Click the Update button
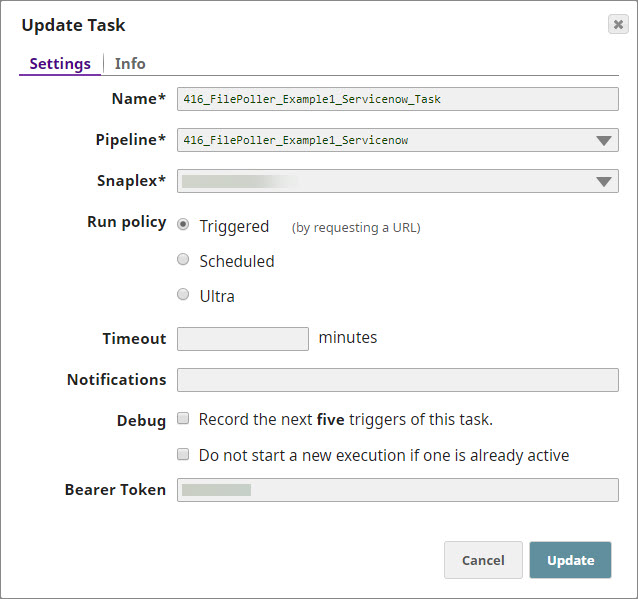638x599 pixels. 570,561
